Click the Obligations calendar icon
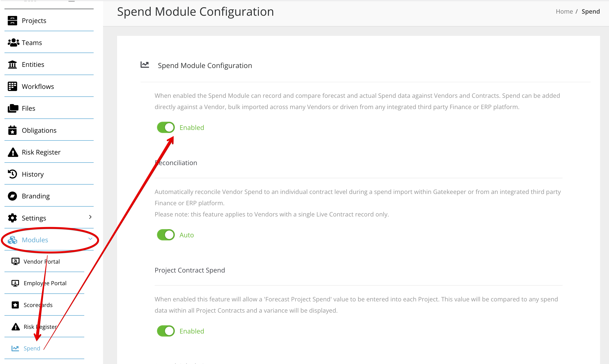The image size is (609, 364). point(12,130)
